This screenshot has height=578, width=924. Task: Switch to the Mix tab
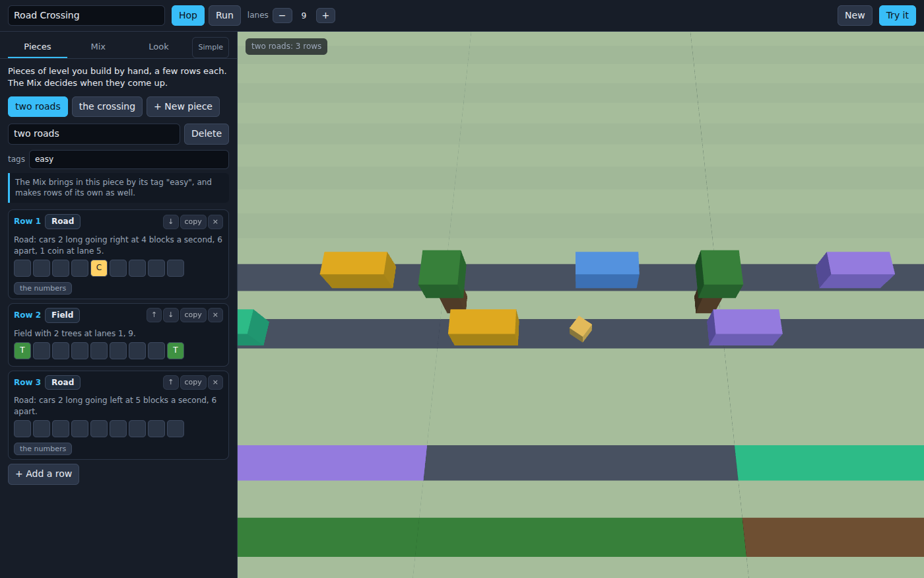click(98, 47)
